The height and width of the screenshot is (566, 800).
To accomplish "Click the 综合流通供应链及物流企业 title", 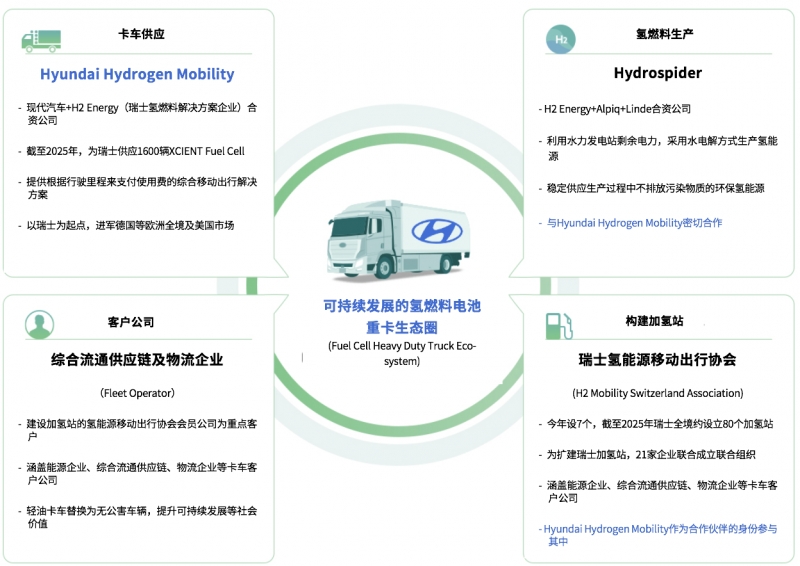I will [x=137, y=360].
